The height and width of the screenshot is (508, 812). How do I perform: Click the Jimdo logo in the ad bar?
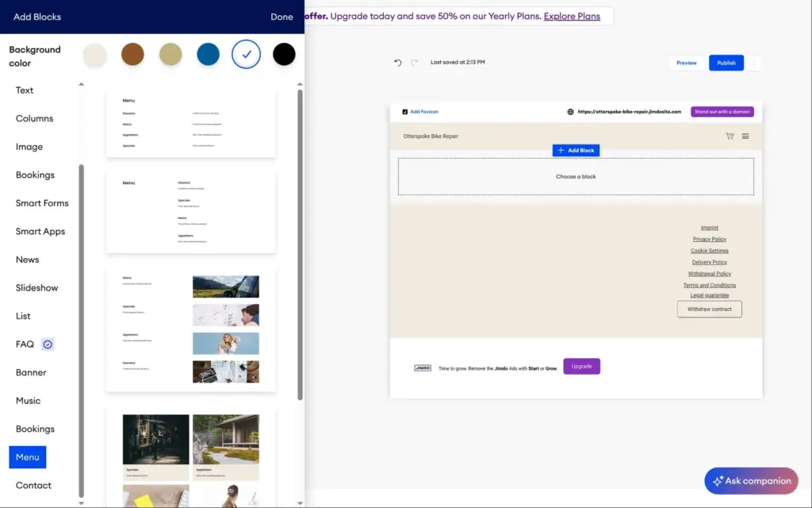423,368
